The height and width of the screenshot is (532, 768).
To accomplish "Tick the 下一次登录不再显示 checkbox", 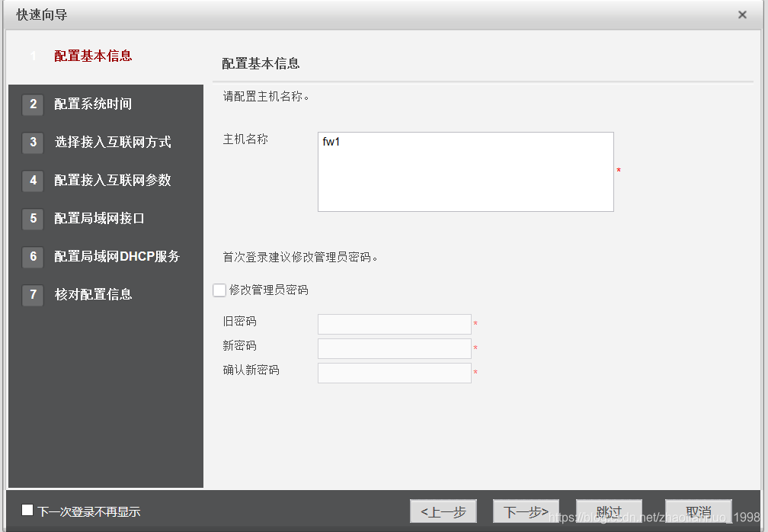I will [x=27, y=511].
